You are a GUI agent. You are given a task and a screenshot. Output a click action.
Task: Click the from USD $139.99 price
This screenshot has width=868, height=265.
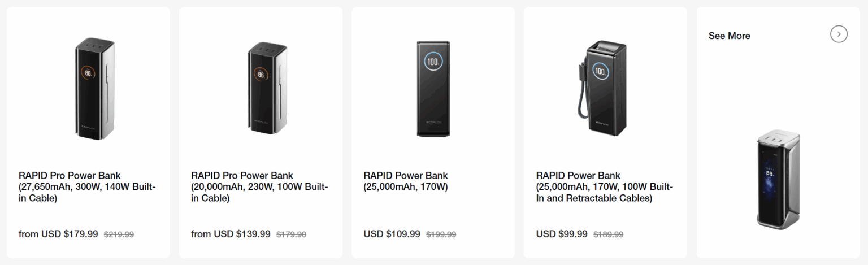tap(231, 234)
